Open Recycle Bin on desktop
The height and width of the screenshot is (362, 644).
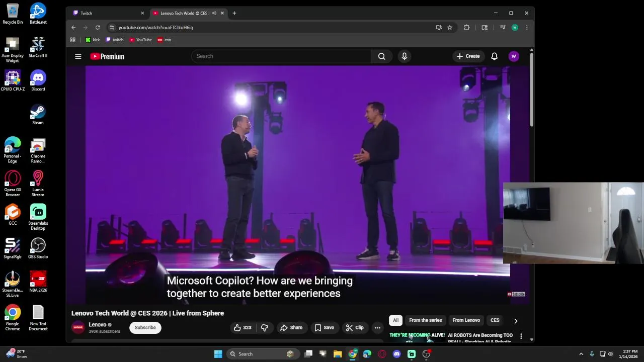pos(13,14)
